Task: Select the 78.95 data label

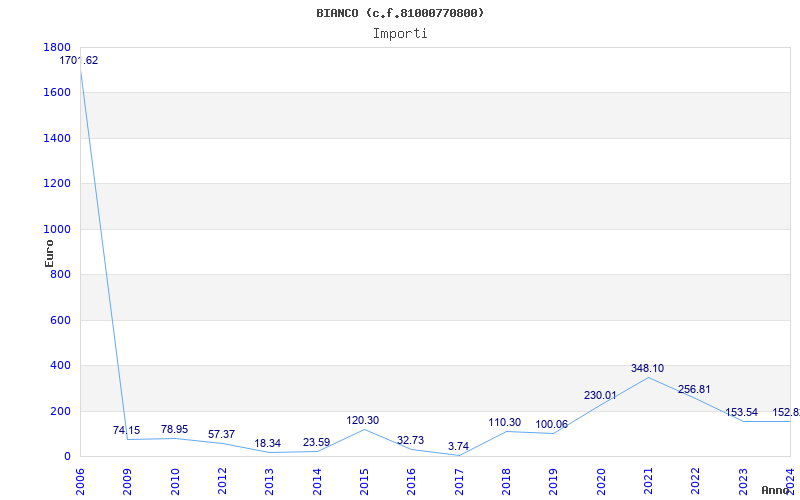Action: pyautogui.click(x=174, y=429)
